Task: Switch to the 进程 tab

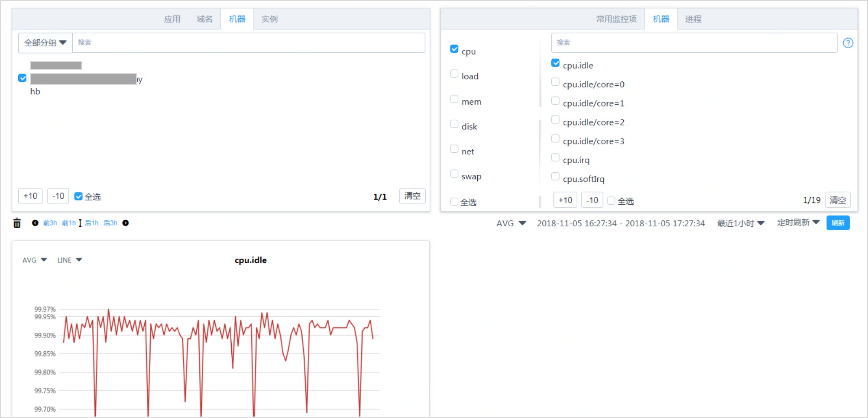Action: pyautogui.click(x=692, y=19)
